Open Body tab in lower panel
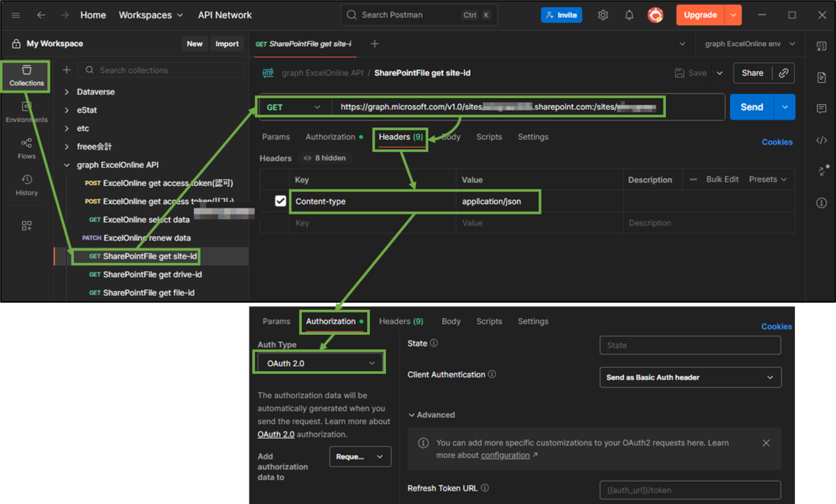This screenshot has width=836, height=504. click(451, 322)
